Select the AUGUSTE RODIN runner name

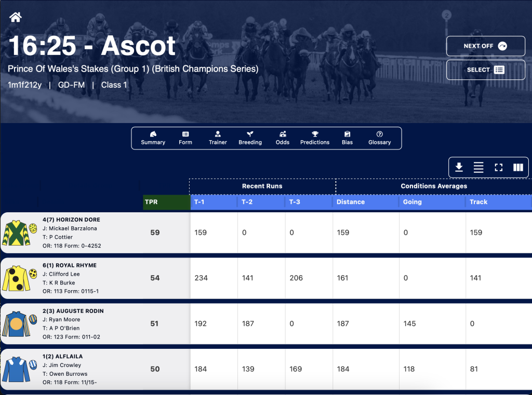80,311
